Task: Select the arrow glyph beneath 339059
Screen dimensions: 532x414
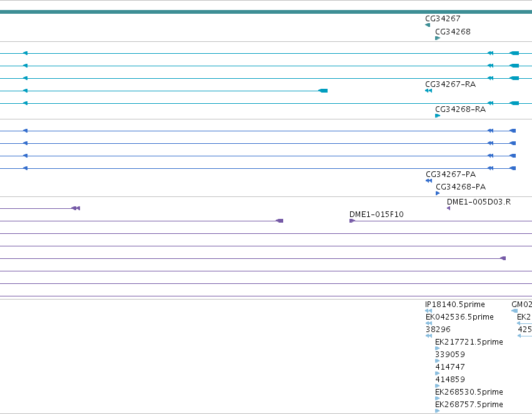Action: [438, 361]
